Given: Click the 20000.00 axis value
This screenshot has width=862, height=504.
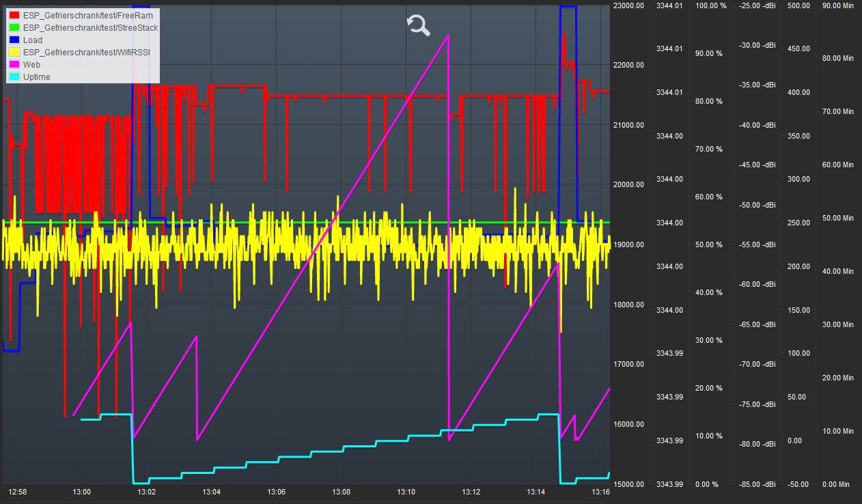Looking at the screenshot, I should [629, 184].
